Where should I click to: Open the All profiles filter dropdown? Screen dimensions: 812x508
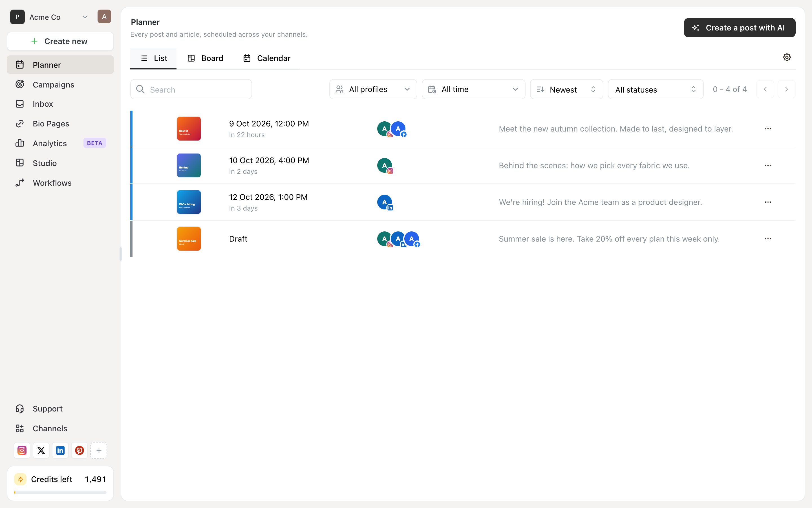(373, 89)
